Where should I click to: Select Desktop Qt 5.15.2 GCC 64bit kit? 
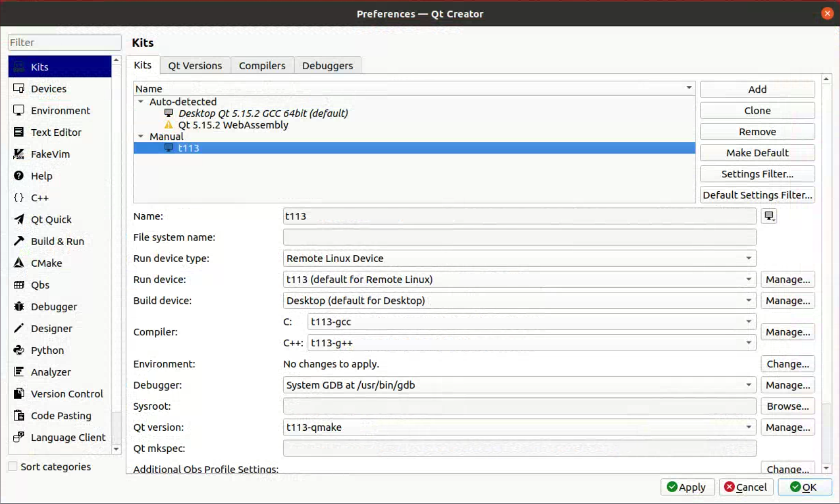tap(263, 113)
